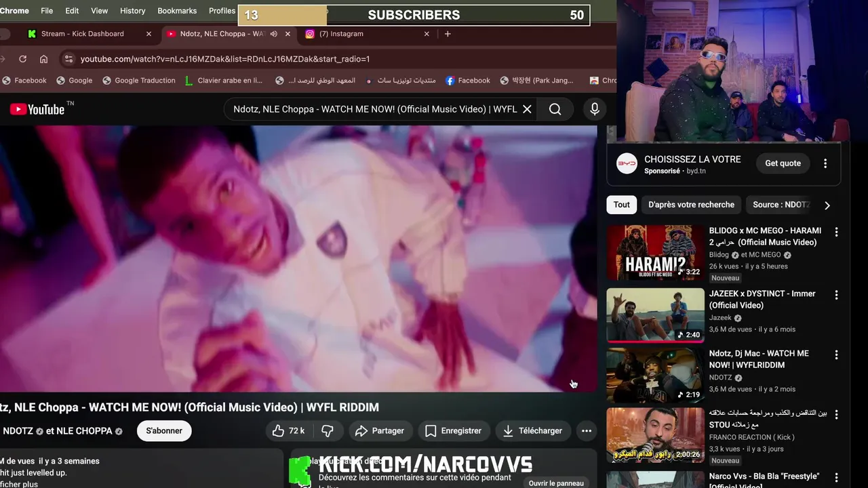Open the Park Jang bookmark
868x488 pixels.
pyautogui.click(x=536, y=81)
